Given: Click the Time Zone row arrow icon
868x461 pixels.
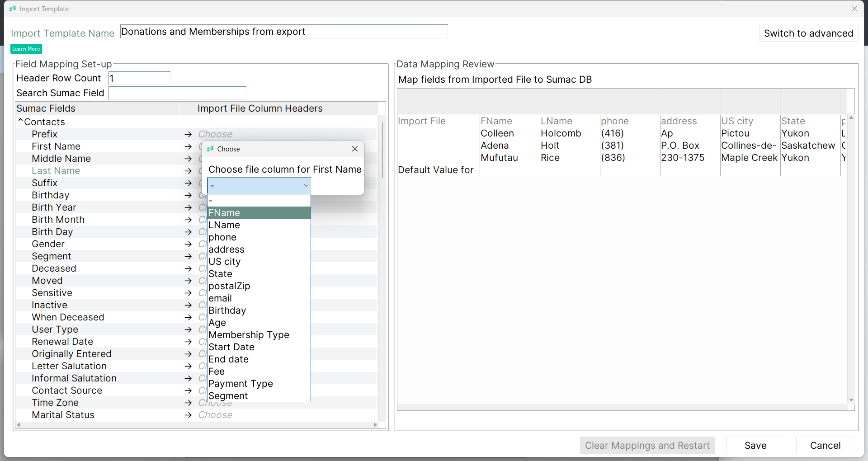Looking at the screenshot, I should 188,403.
